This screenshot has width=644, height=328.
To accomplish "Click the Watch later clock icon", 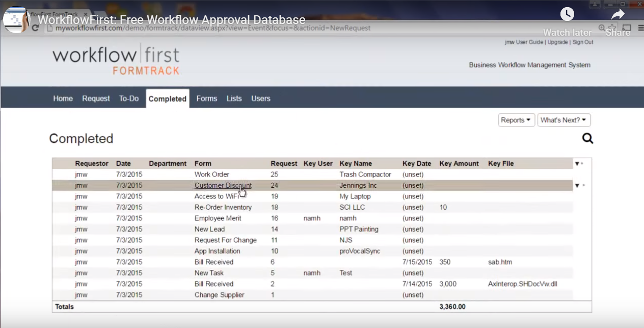I will (567, 14).
